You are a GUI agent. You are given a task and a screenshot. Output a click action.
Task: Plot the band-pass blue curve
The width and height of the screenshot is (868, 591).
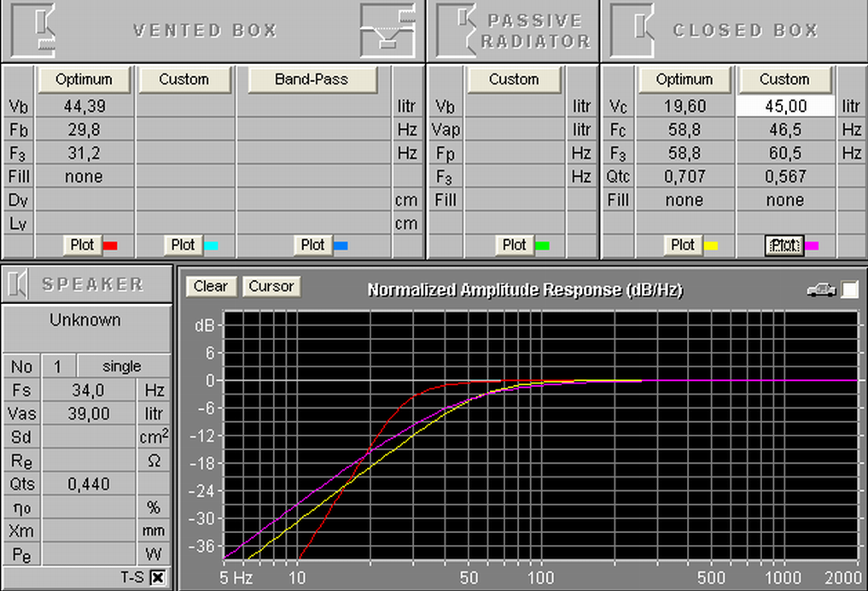pyautogui.click(x=312, y=245)
